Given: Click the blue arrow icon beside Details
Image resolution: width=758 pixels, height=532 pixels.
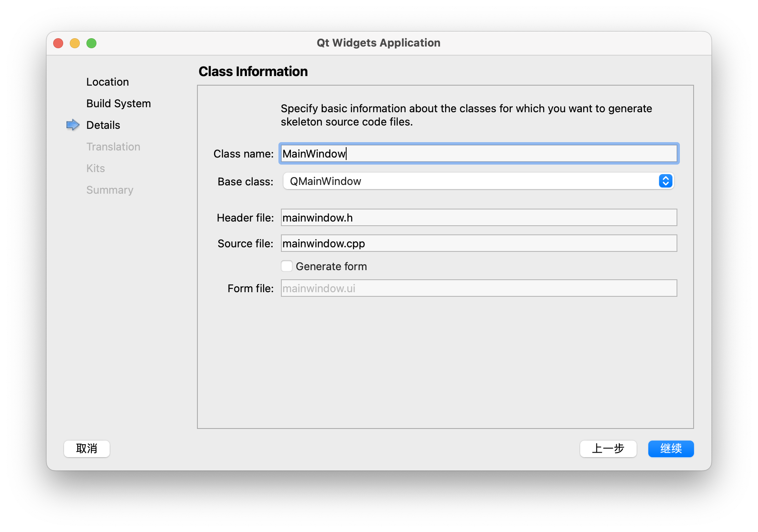Looking at the screenshot, I should point(73,125).
